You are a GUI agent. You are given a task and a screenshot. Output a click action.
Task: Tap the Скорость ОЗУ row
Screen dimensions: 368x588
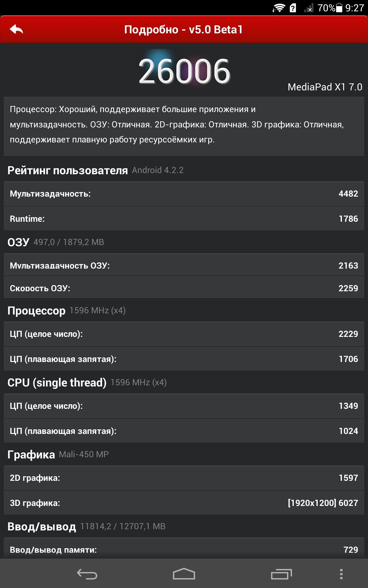(184, 288)
